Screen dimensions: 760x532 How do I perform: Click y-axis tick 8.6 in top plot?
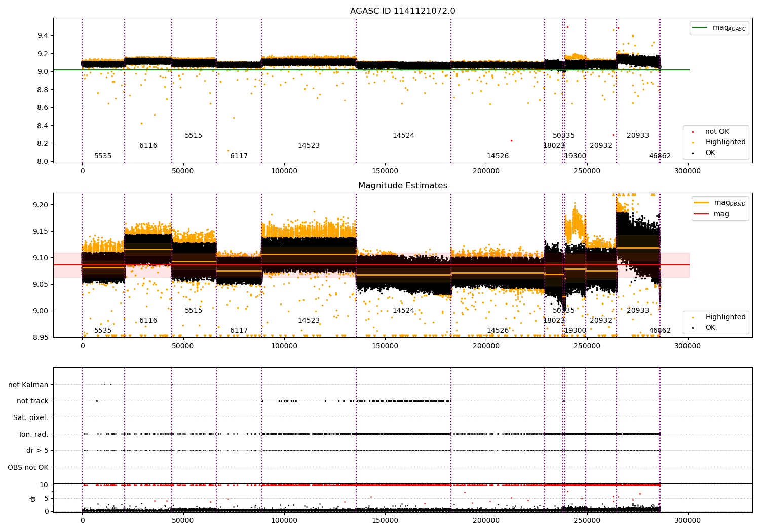[42, 108]
